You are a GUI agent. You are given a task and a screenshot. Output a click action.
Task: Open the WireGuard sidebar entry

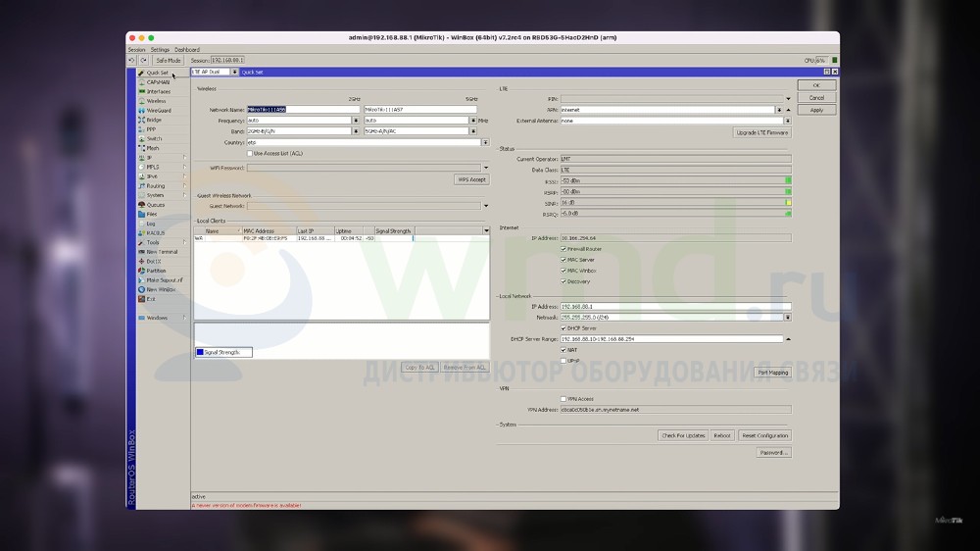click(159, 111)
